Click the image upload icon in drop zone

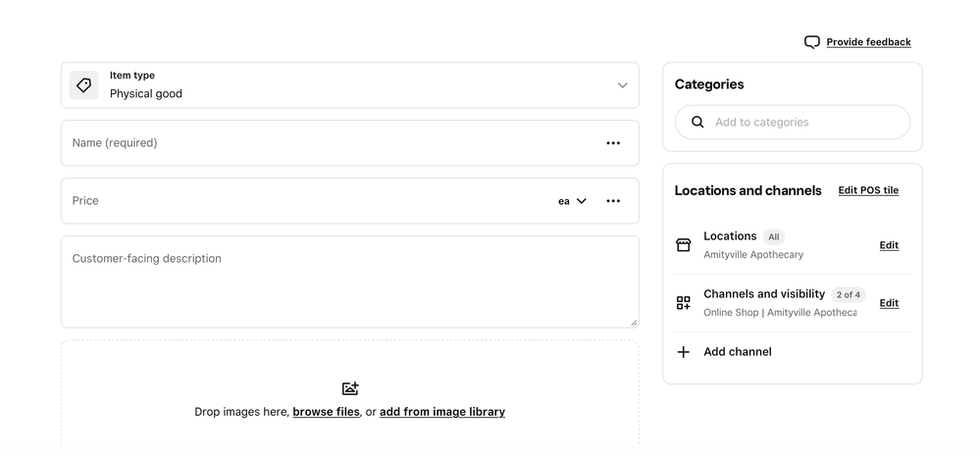click(350, 388)
